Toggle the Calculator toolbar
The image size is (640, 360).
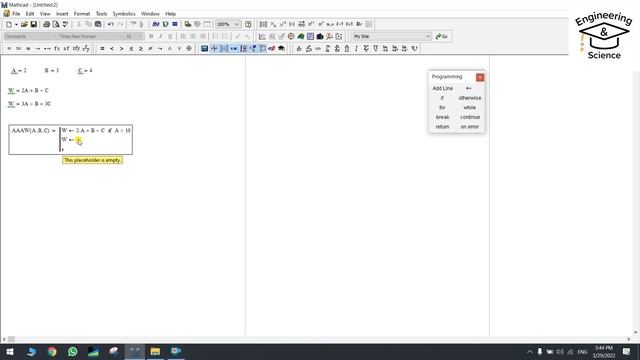click(204, 49)
